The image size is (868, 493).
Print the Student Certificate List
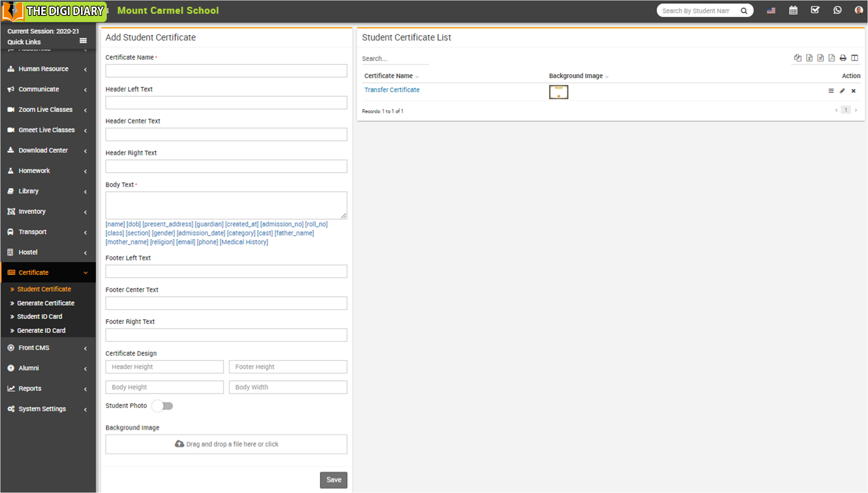843,58
